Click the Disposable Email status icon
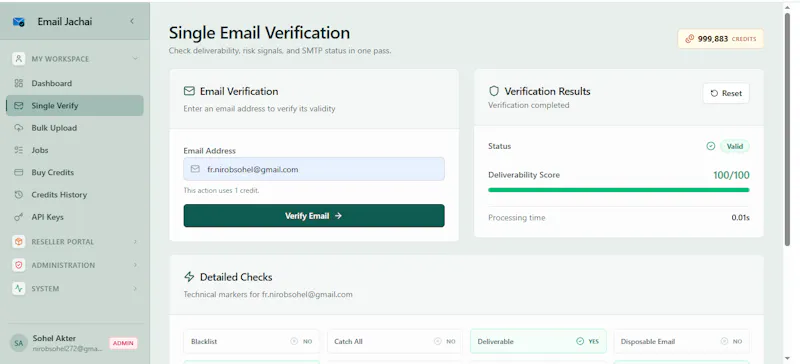Screen dimensions: 800x364 724,342
